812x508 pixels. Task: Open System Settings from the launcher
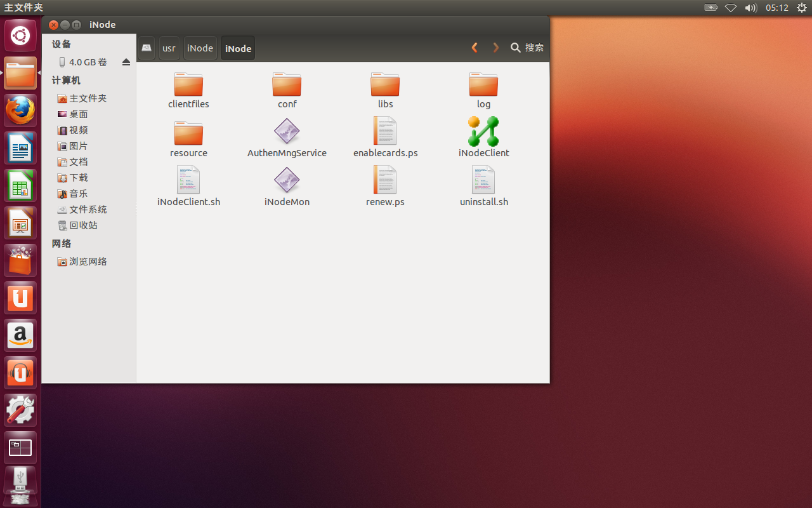click(x=20, y=411)
